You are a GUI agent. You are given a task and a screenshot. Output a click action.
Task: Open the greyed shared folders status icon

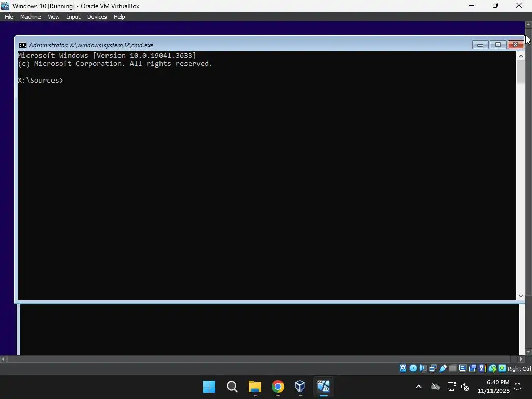(x=453, y=368)
